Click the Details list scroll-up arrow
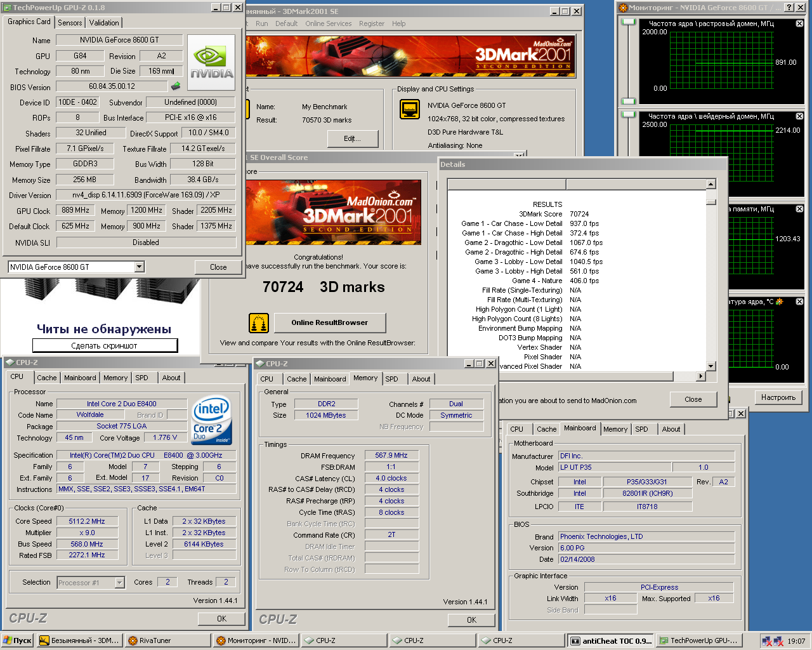Image resolution: width=812 pixels, height=650 pixels. 711,184
